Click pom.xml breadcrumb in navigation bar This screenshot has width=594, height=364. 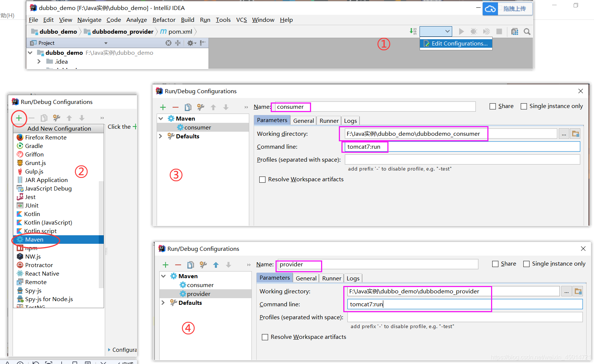(x=176, y=32)
